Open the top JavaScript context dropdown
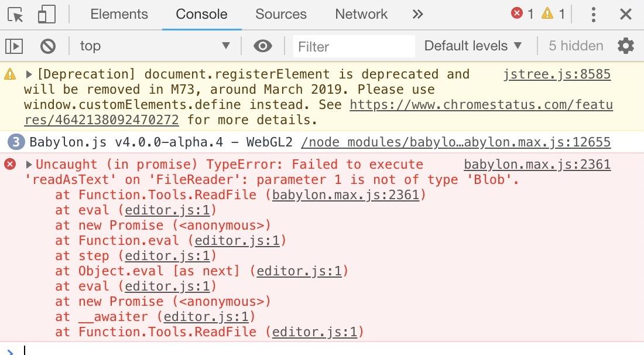 155,46
